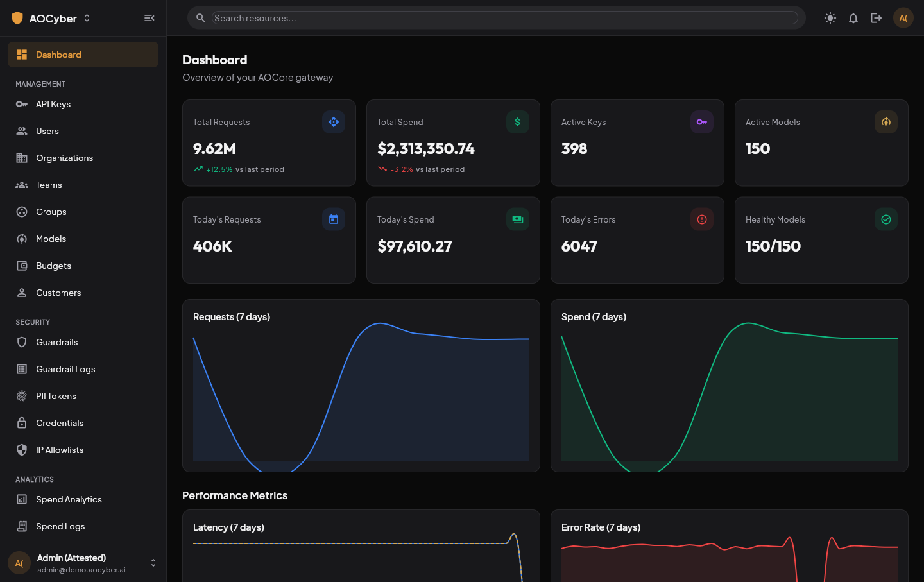924x582 pixels.
Task: Go to the Users section
Action: (83, 131)
